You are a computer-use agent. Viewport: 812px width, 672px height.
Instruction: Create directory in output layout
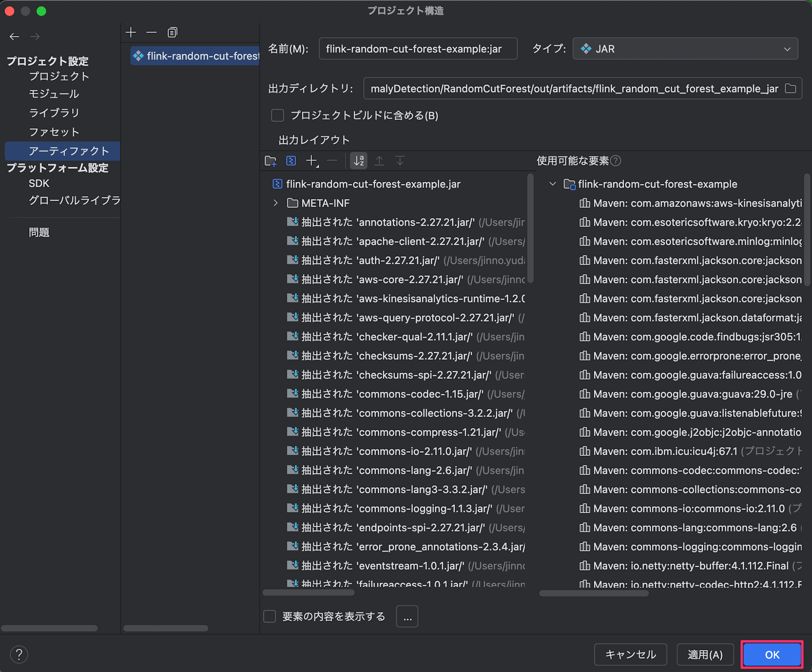[x=270, y=161]
